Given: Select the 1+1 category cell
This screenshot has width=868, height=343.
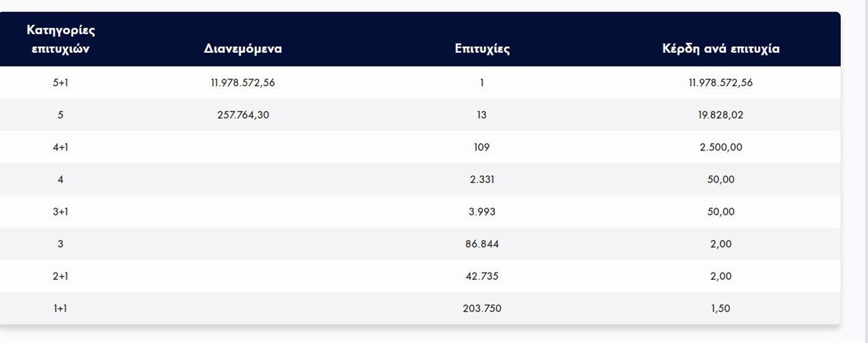Looking at the screenshot, I should 60,308.
